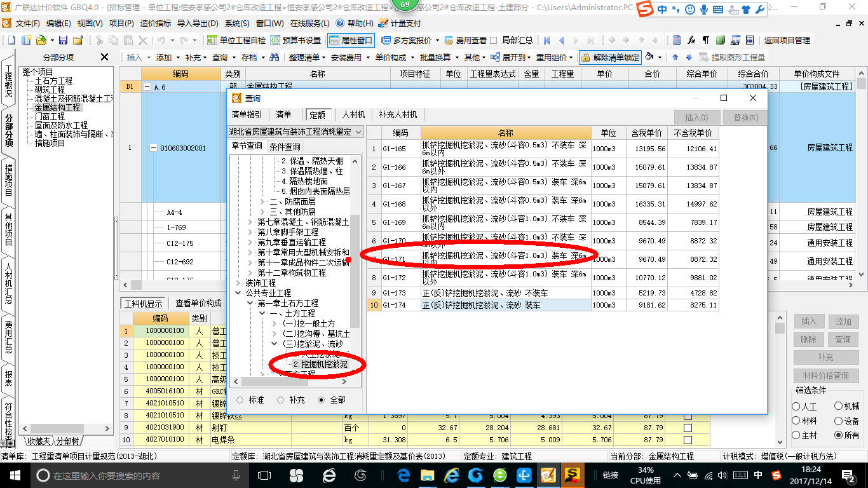Open 计量支付 from menu bar
Image resolution: width=868 pixels, height=488 pixels.
[399, 23]
